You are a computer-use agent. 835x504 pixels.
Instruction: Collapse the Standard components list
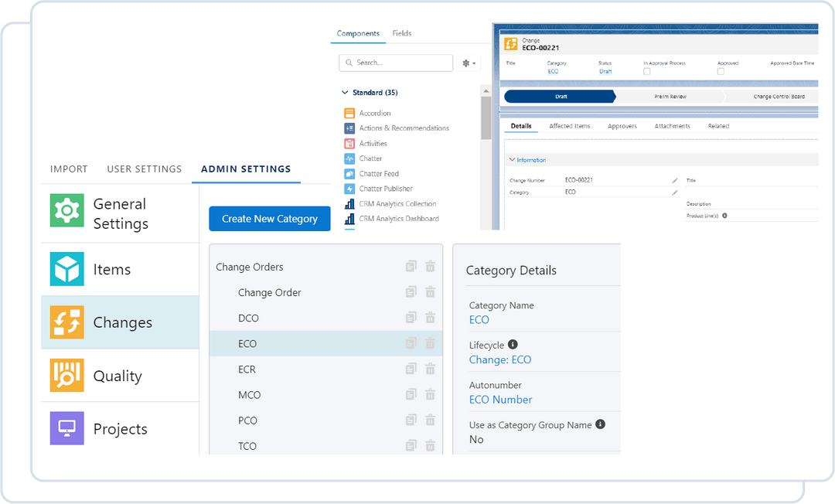[344, 92]
